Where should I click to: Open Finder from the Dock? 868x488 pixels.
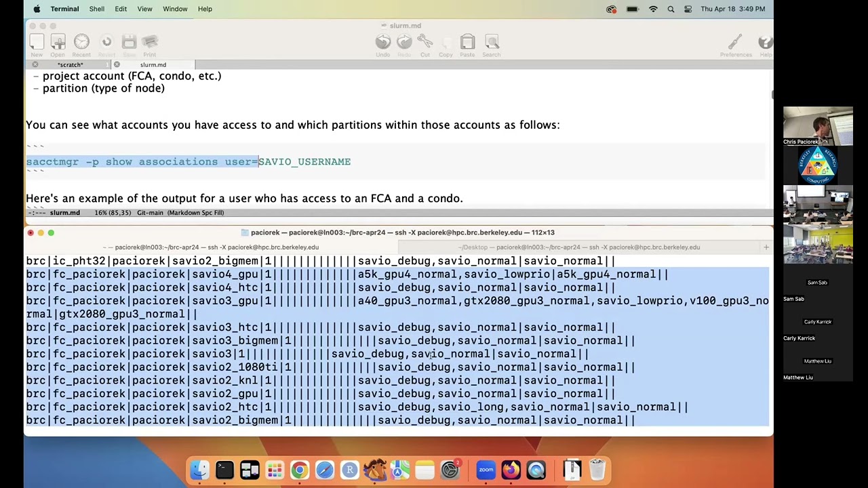coord(199,470)
